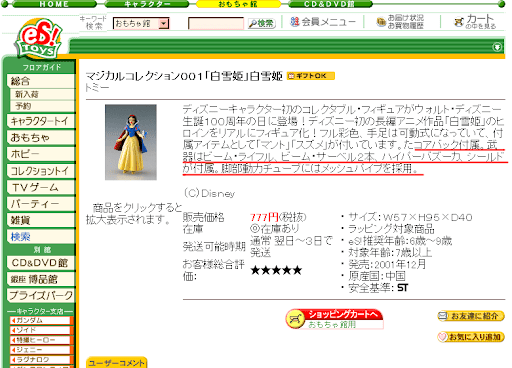Click the magnifier search button

click(262, 23)
